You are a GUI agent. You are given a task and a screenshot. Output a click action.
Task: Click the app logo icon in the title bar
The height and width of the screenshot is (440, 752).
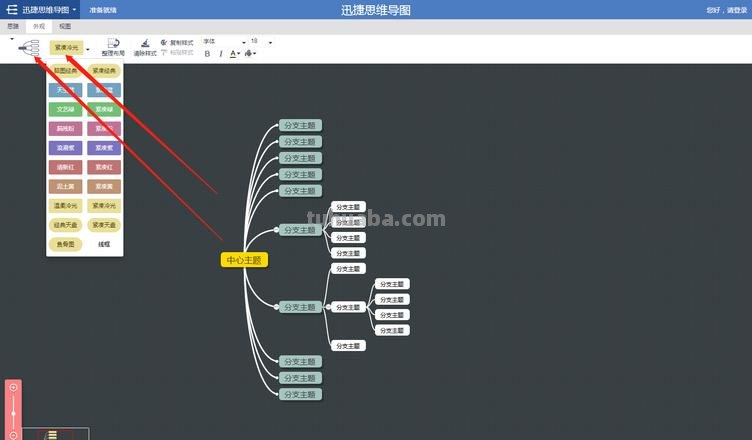click(11, 9)
